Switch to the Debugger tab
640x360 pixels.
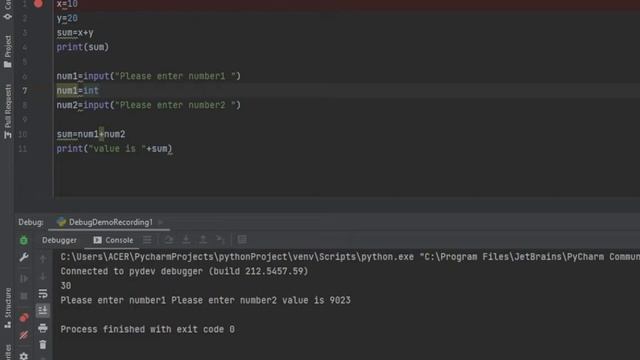click(x=59, y=240)
